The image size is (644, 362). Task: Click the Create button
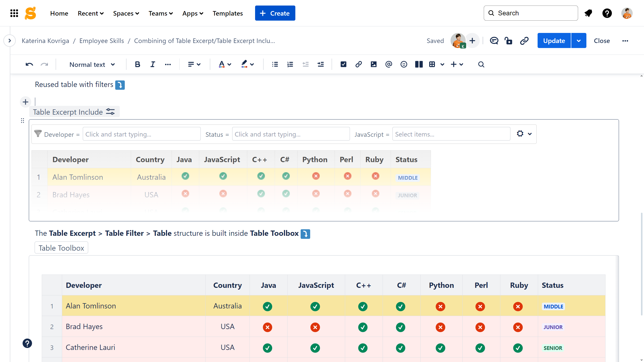[x=275, y=13]
